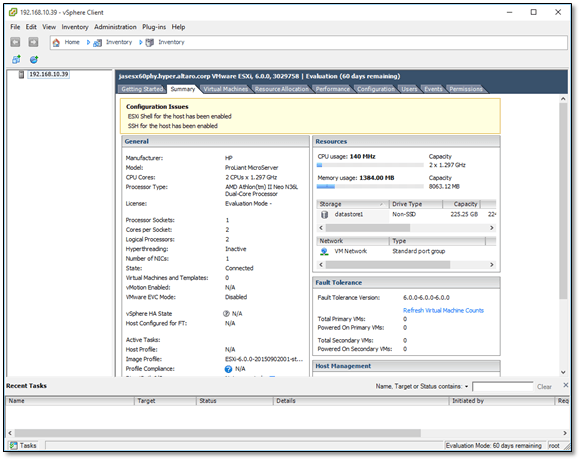Open the Performance tab

click(x=333, y=89)
